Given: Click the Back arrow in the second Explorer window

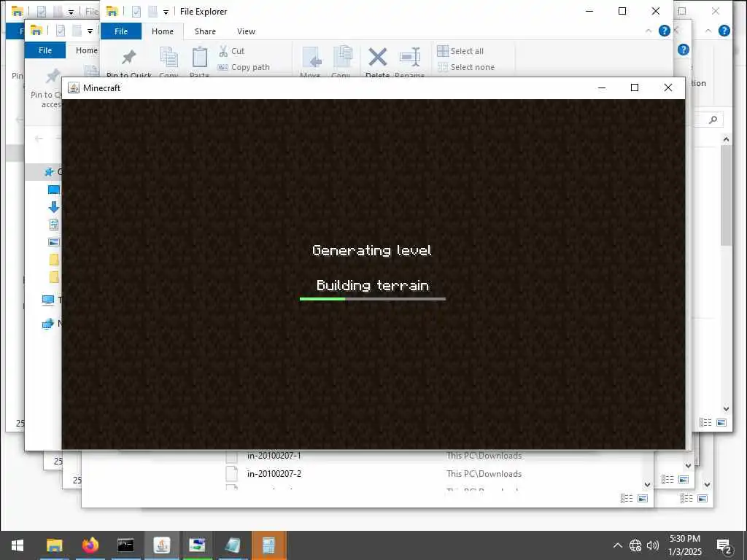Looking at the screenshot, I should (x=39, y=139).
